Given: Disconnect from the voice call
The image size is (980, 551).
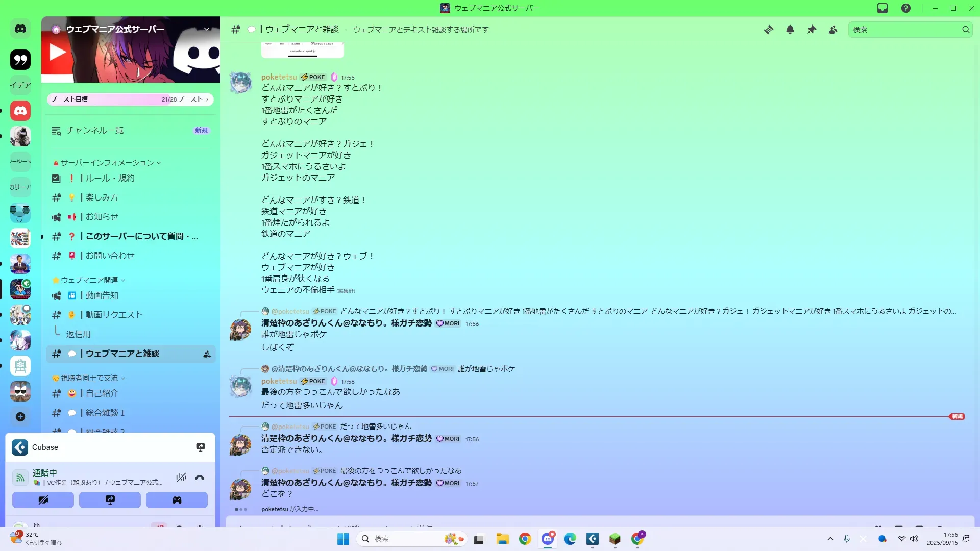Looking at the screenshot, I should tap(200, 478).
